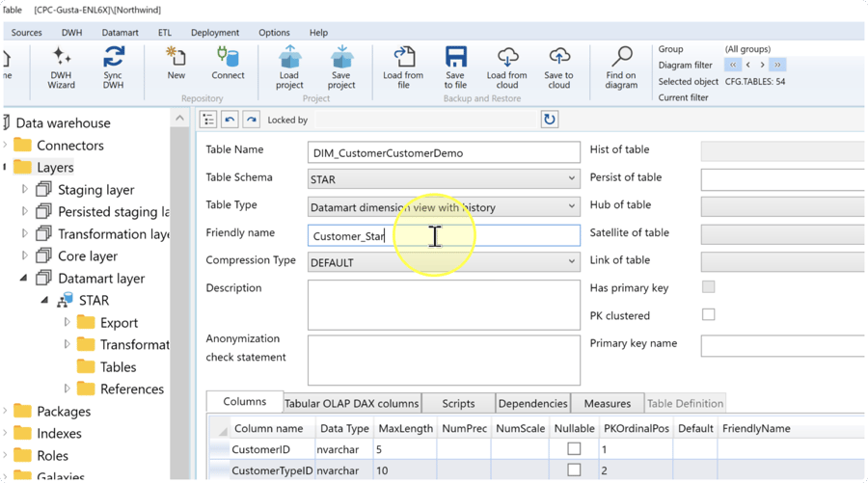
Task: Open the Deployment menu
Action: [215, 33]
